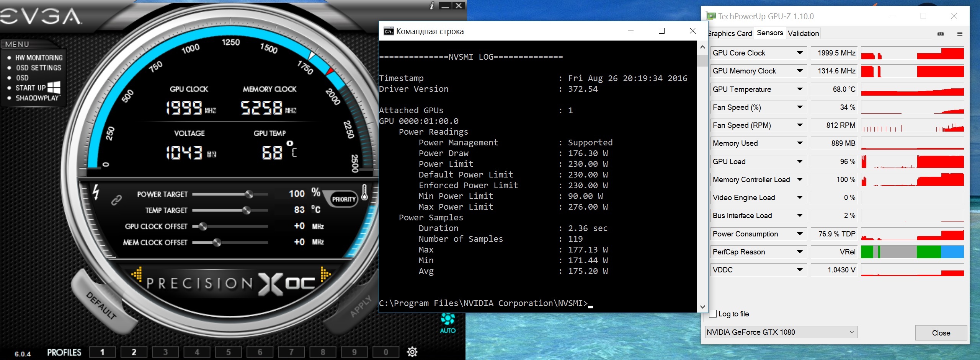980x360 pixels.
Task: Expand the Bus Interface Load dropdown
Action: click(x=800, y=215)
